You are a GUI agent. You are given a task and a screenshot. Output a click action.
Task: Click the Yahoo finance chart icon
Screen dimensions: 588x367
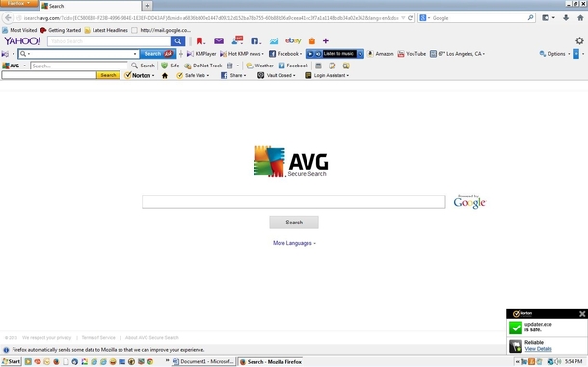pyautogui.click(x=274, y=40)
